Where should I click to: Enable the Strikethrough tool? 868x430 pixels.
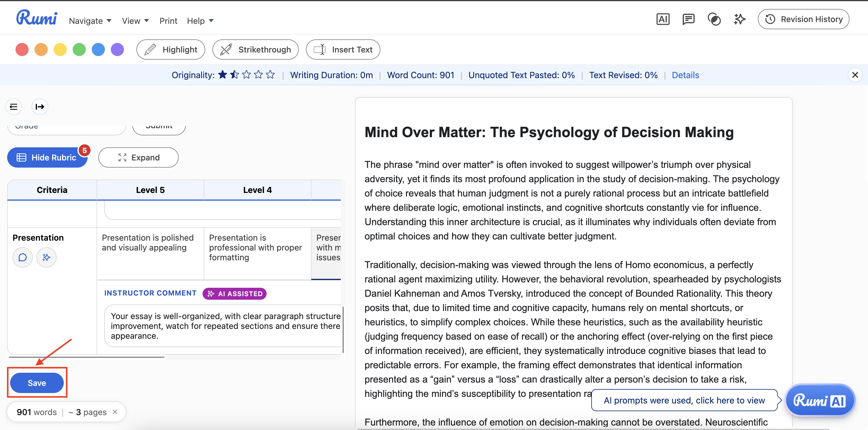pos(255,50)
